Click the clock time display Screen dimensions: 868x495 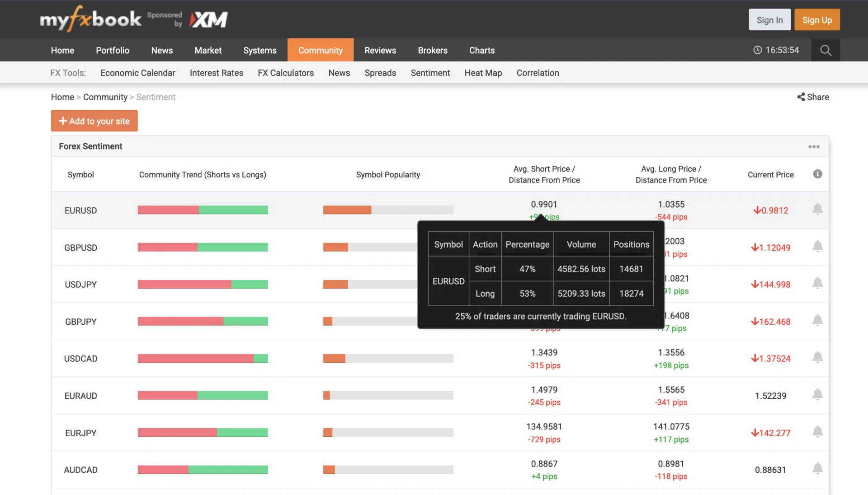click(x=776, y=50)
